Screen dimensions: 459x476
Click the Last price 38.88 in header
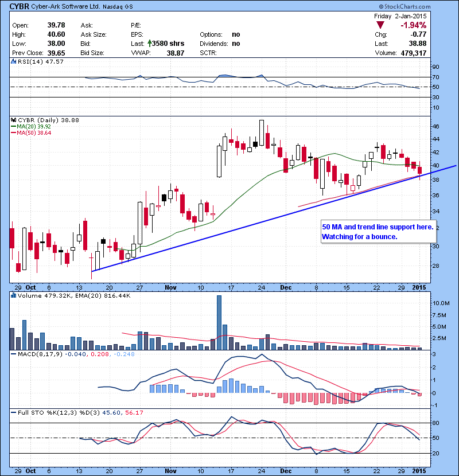(418, 44)
